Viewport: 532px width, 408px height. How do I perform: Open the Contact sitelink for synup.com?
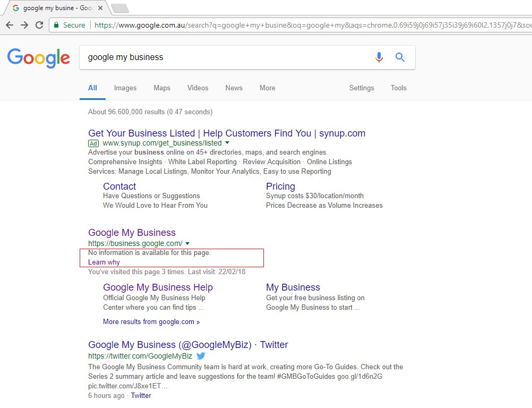pos(119,186)
